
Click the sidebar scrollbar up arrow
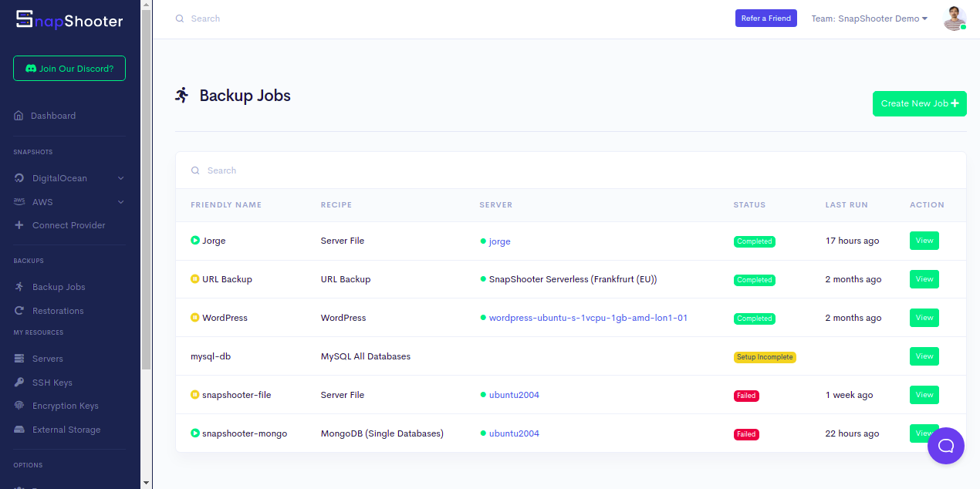point(147,5)
